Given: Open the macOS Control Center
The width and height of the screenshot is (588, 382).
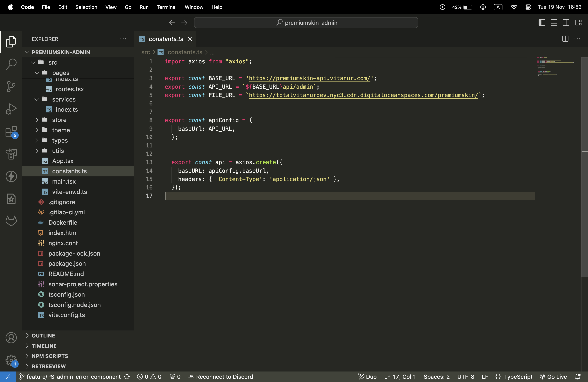Looking at the screenshot, I should [x=528, y=7].
